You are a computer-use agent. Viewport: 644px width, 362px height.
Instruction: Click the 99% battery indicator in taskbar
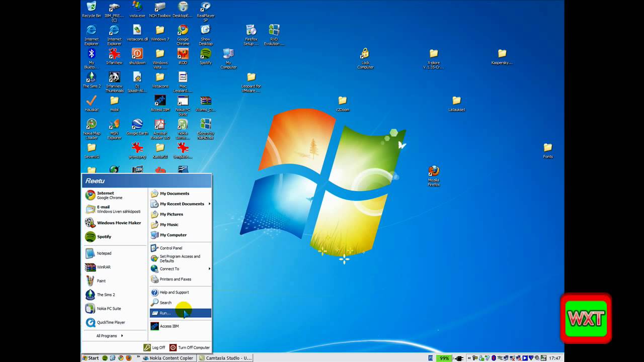pyautogui.click(x=444, y=358)
